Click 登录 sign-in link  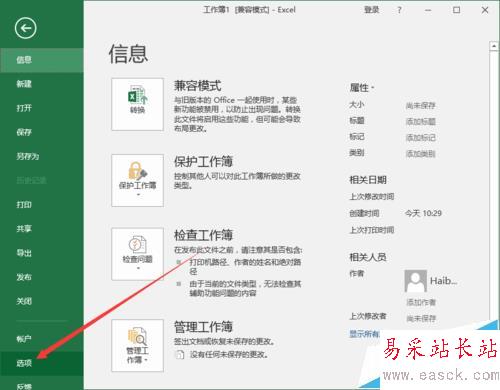pyautogui.click(x=371, y=10)
